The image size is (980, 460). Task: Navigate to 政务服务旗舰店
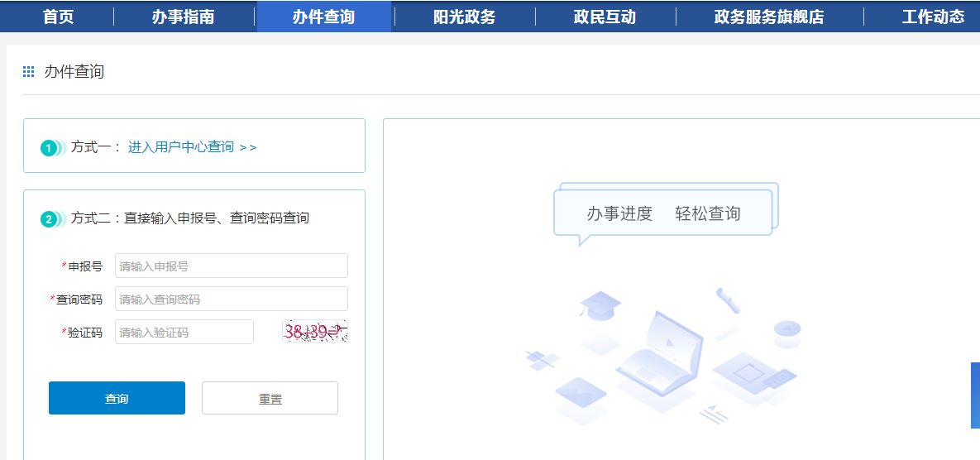click(x=768, y=17)
